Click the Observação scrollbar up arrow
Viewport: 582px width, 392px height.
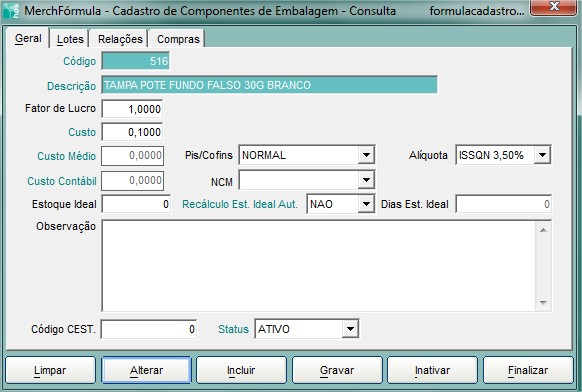[543, 230]
